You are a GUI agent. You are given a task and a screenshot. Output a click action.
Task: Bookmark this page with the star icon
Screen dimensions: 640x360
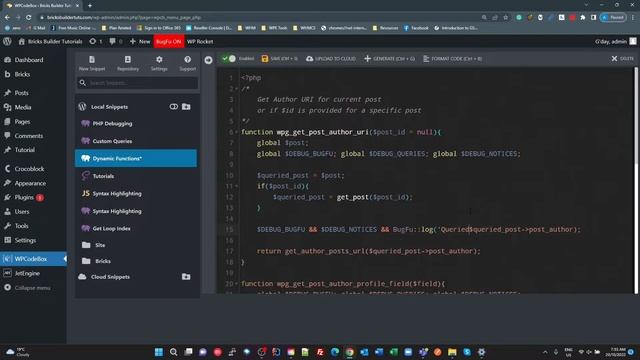coord(506,18)
